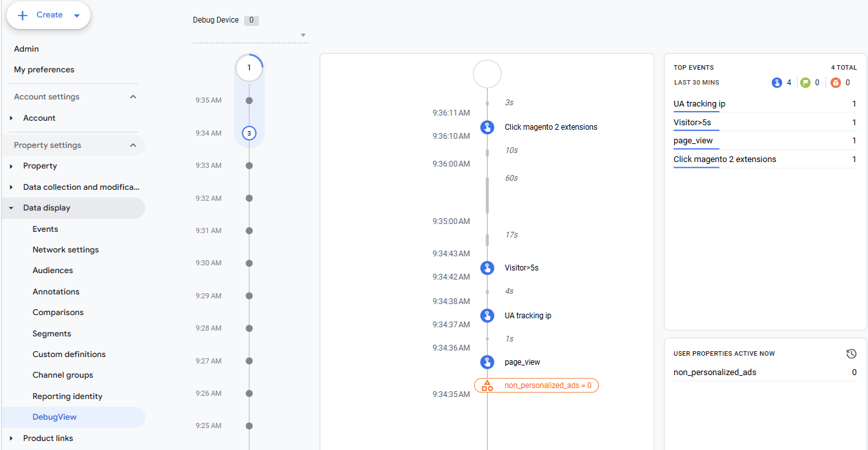Image resolution: width=868 pixels, height=450 pixels.
Task: Click Click magento 2 extensions label in stream
Action: point(551,127)
